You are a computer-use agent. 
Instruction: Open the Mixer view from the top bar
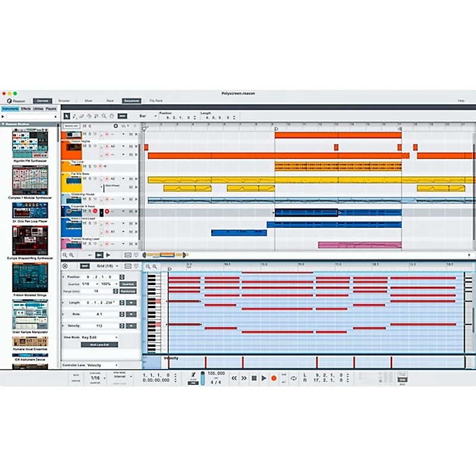tap(89, 101)
